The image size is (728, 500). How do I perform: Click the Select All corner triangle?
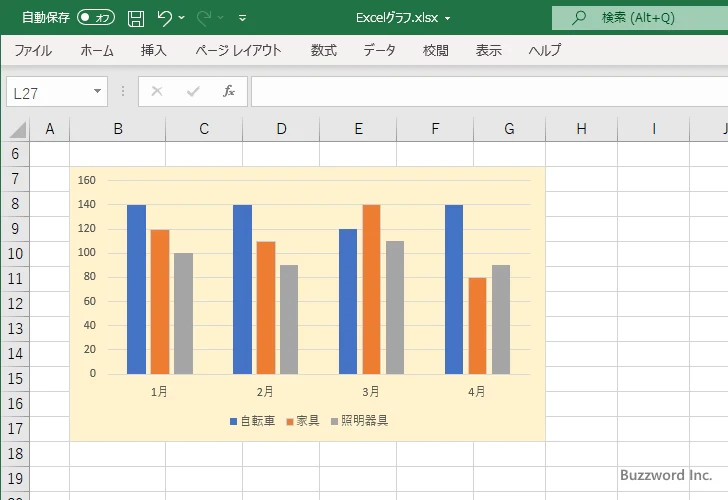16,129
